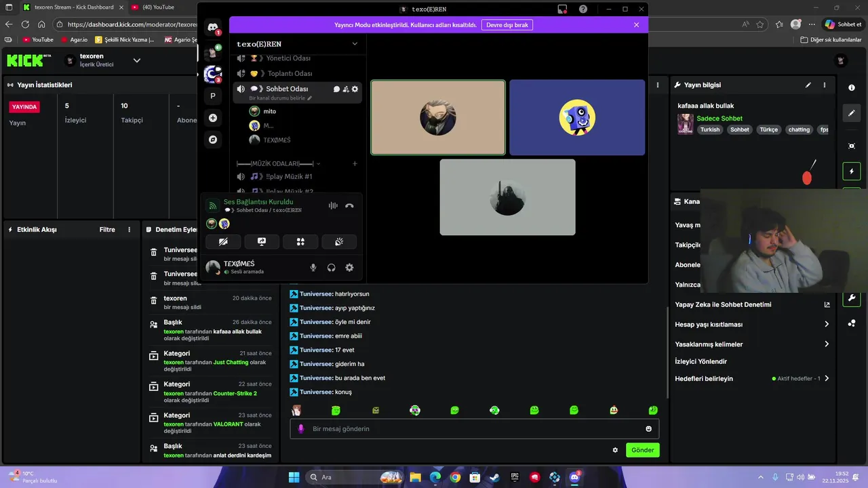The width and height of the screenshot is (868, 488).
Task: Click Devre dışı bırak button
Action: (507, 24)
